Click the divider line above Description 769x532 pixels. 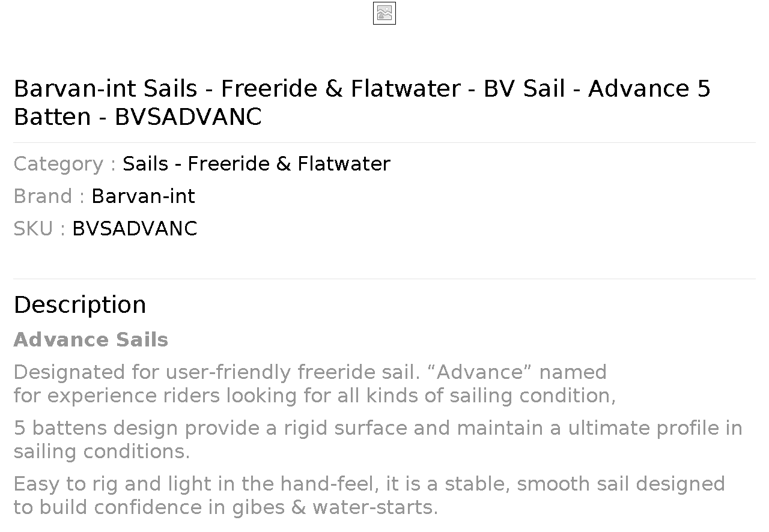click(384, 279)
